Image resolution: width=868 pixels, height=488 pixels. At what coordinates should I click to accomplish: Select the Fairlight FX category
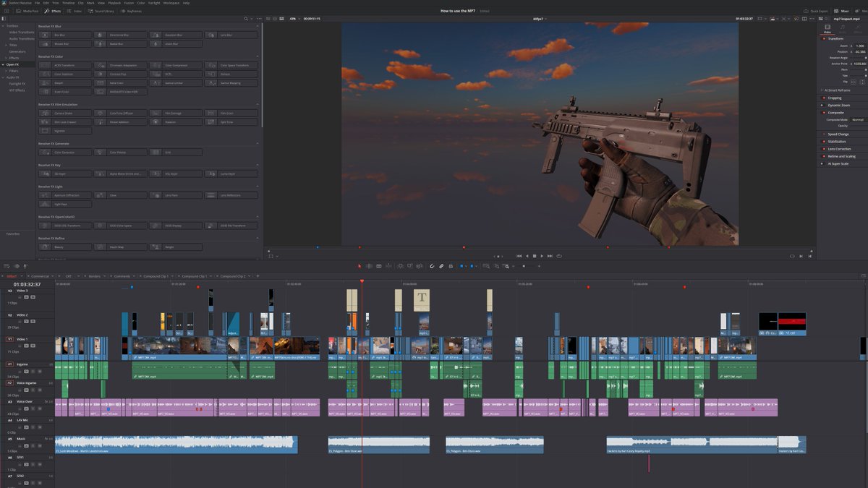17,84
